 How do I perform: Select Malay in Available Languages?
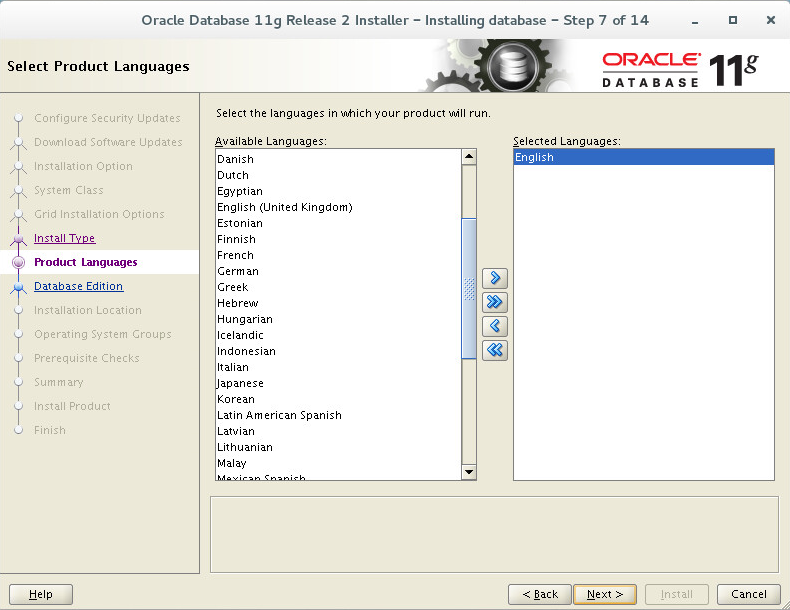point(338,463)
